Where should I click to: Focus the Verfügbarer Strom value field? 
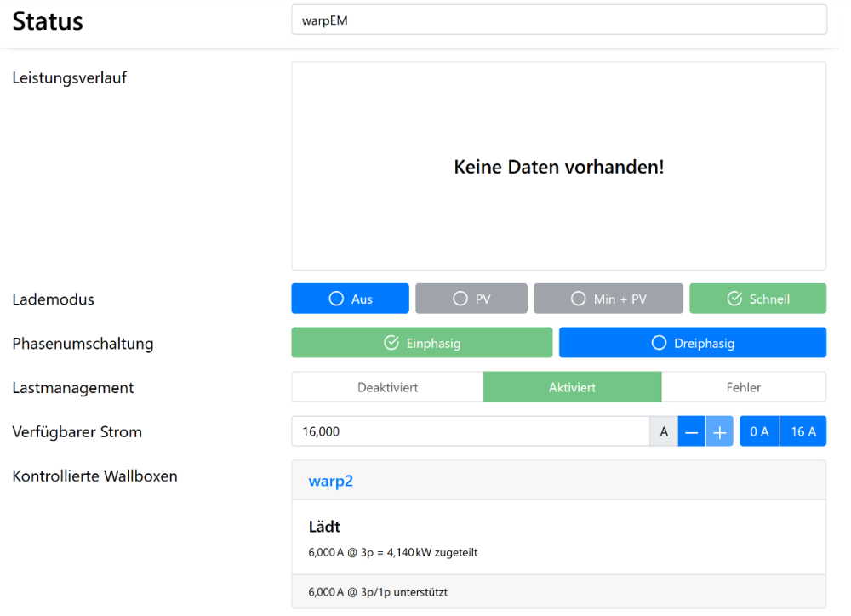click(x=470, y=432)
